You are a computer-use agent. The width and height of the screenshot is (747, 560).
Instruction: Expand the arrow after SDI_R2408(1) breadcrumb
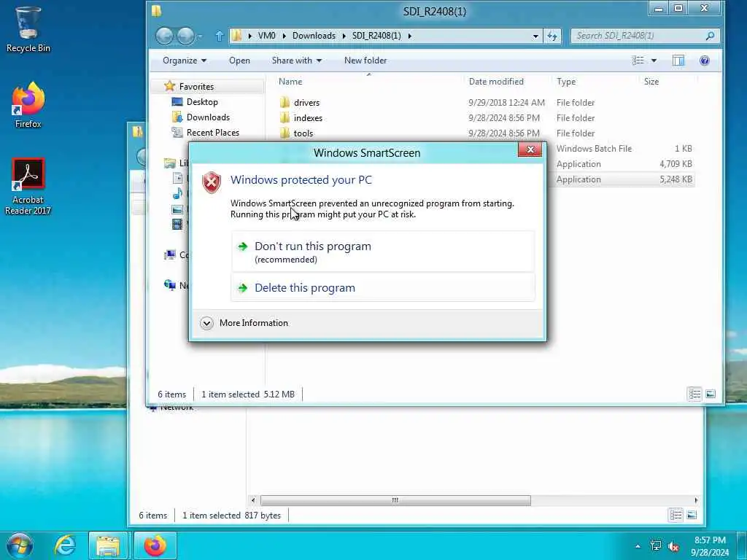[x=409, y=36]
